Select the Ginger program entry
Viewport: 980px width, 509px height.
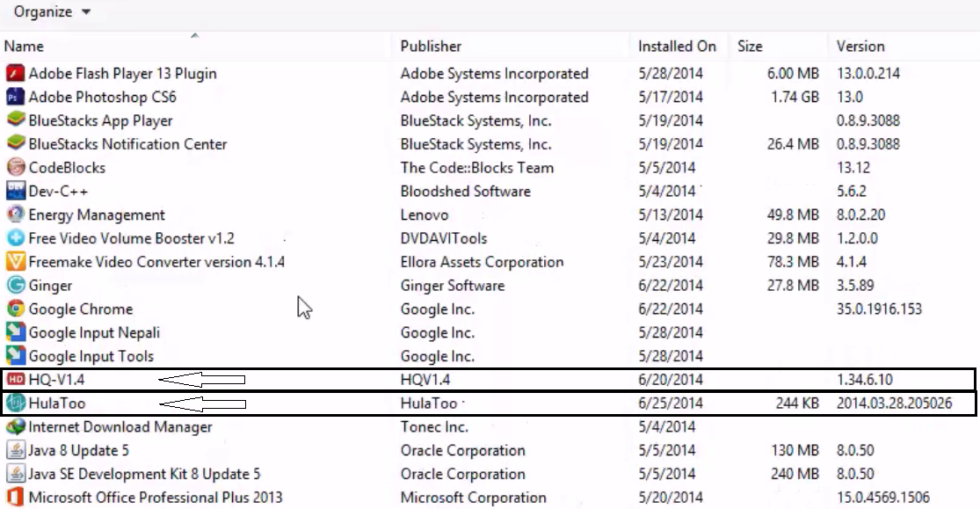(x=50, y=286)
